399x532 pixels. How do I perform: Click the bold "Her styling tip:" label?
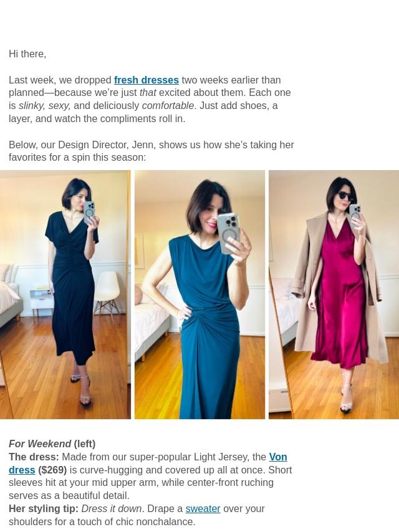[x=44, y=509]
